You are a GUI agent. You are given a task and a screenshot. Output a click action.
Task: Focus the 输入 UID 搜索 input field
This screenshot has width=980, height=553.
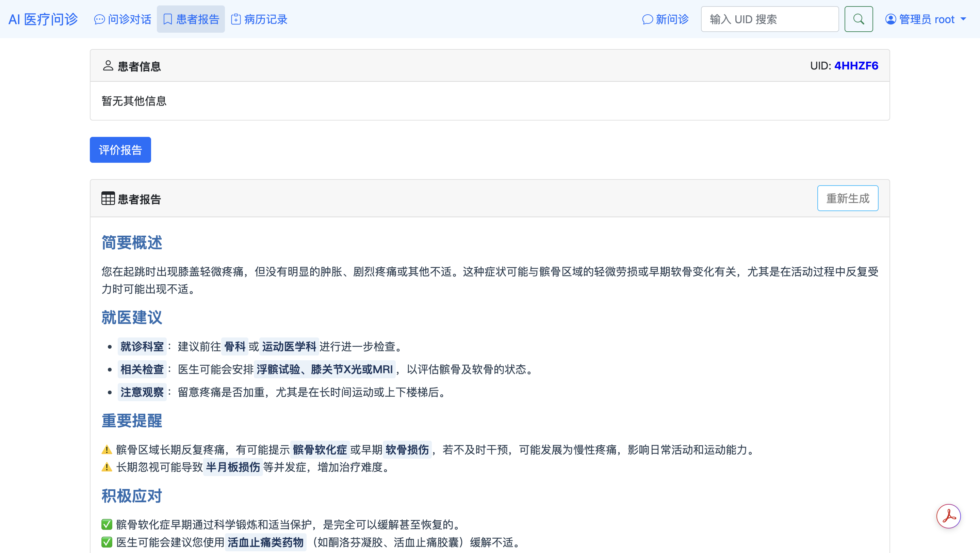point(769,19)
